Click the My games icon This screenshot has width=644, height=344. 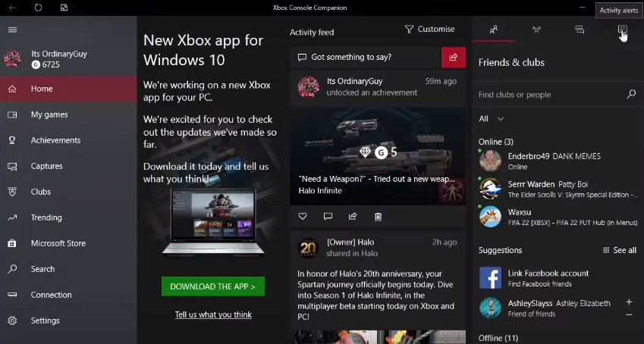point(12,114)
